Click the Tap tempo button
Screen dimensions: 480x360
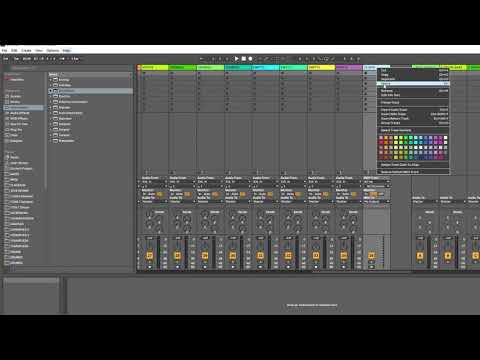pos(16,59)
